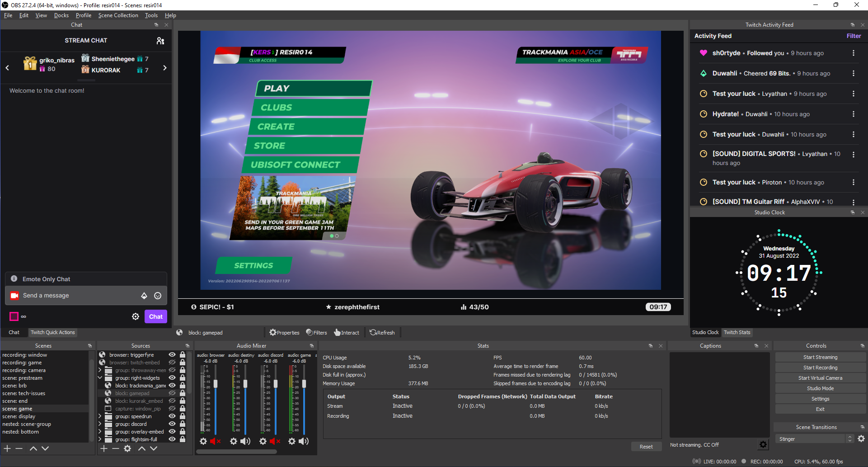Adjust audio: game volume fader
The width and height of the screenshot is (868, 467).
[x=304, y=384]
